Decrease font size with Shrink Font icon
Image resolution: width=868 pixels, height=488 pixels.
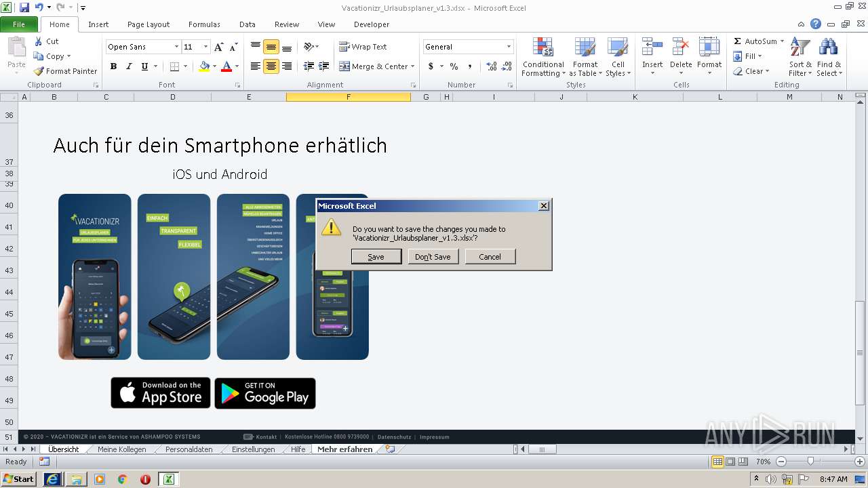tap(233, 47)
